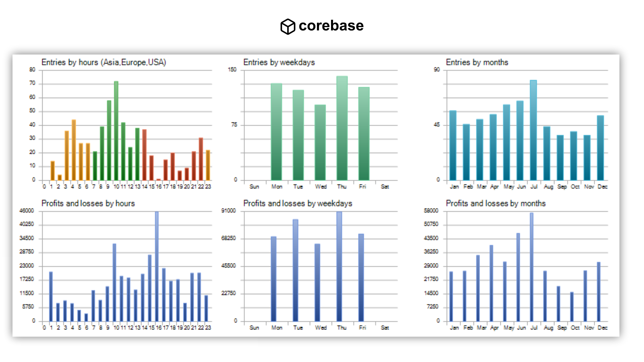
Task: Click Profits and losses by weekdays title
Action: (x=298, y=203)
